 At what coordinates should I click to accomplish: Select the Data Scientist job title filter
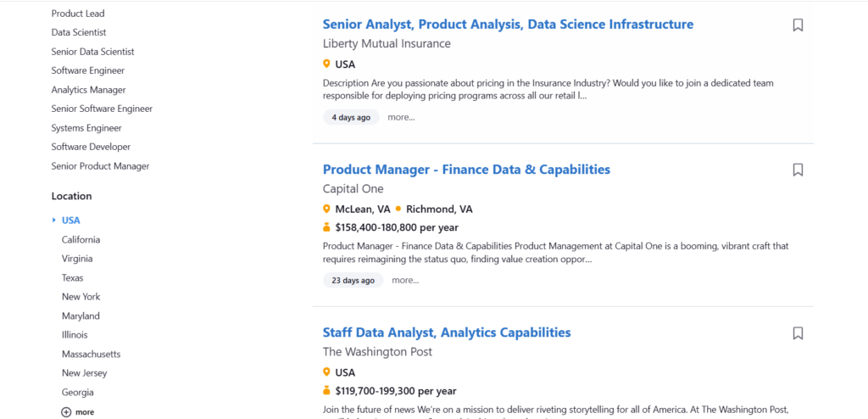pos(79,32)
